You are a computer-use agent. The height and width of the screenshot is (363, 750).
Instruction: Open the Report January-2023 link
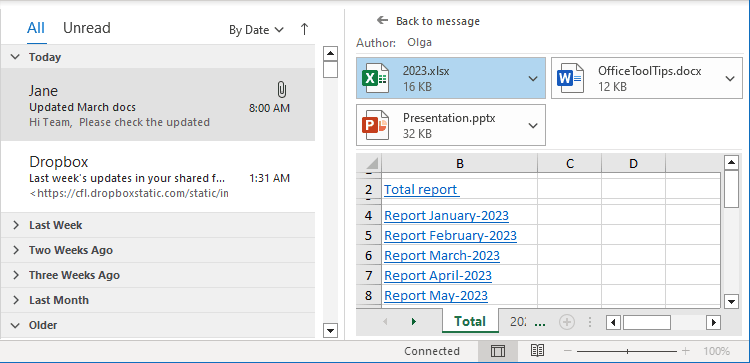446,216
